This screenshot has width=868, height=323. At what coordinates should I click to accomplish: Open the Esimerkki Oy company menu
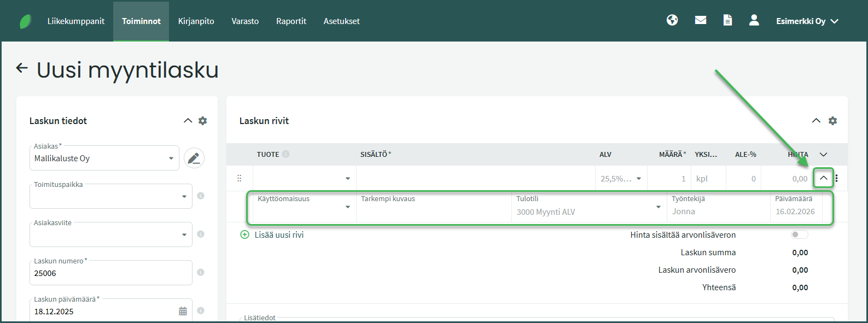click(x=807, y=21)
